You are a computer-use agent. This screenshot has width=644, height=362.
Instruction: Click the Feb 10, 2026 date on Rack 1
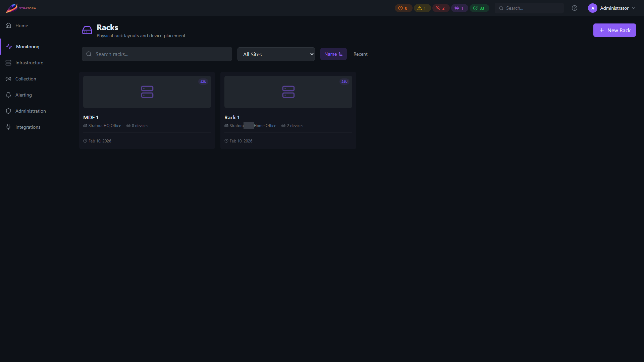coord(241,141)
